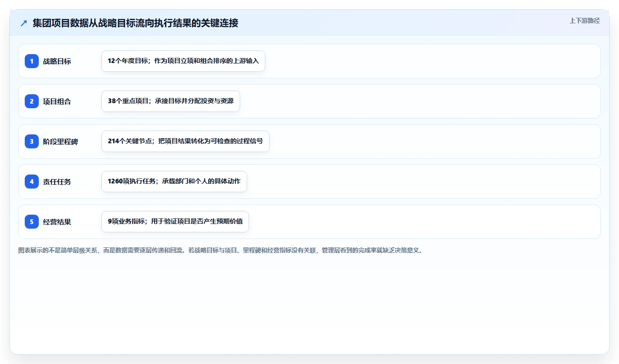
Task: Click the arrow icon beside the title
Action: 24,23
